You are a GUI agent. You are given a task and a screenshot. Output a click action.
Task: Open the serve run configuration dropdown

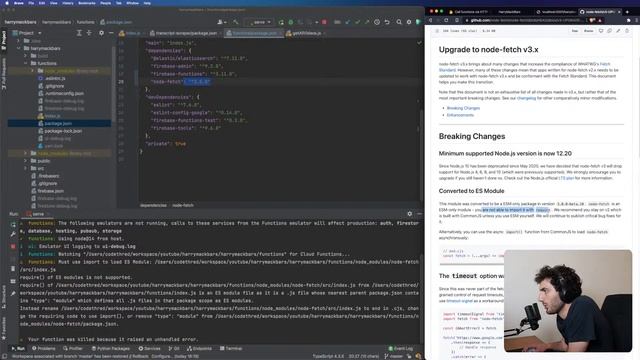point(259,22)
